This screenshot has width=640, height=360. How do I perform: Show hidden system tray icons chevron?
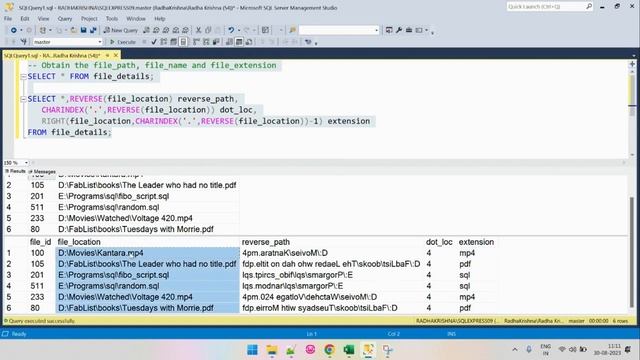click(x=515, y=349)
